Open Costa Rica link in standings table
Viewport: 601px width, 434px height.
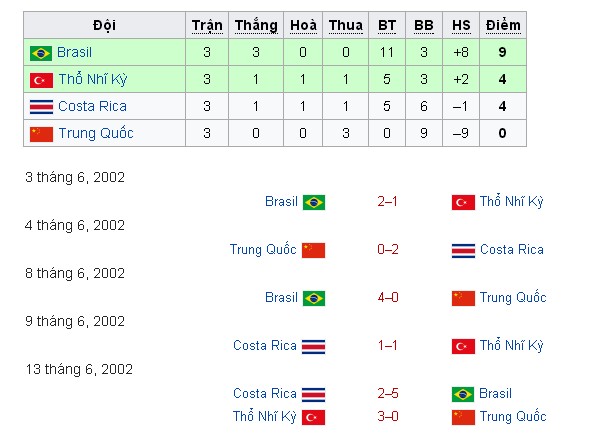pos(92,106)
